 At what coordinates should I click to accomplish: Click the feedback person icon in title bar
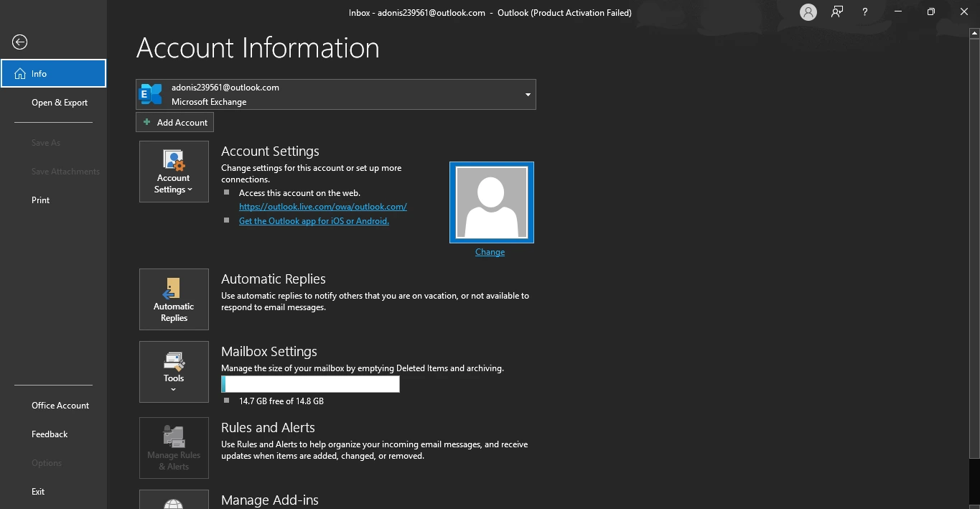[837, 12]
